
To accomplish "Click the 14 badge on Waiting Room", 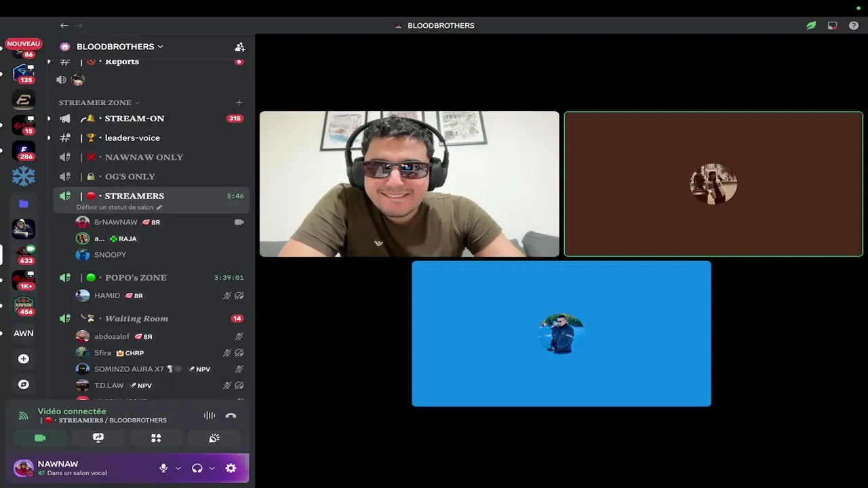I will point(237,319).
